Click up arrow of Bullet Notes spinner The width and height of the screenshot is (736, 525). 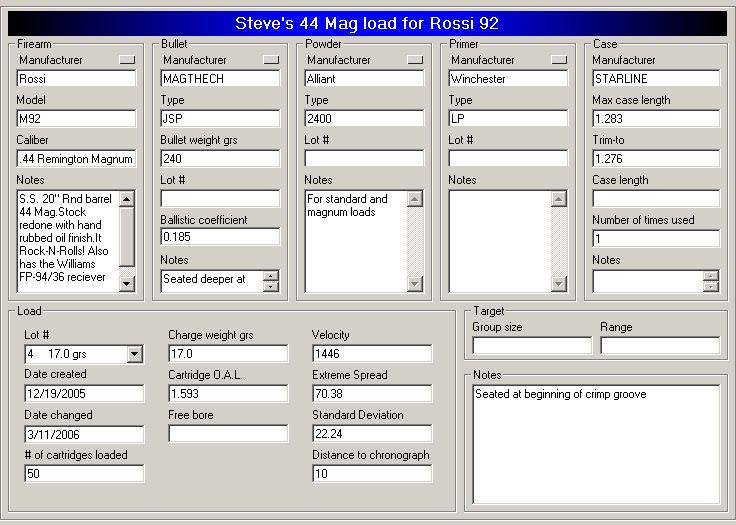point(271,276)
